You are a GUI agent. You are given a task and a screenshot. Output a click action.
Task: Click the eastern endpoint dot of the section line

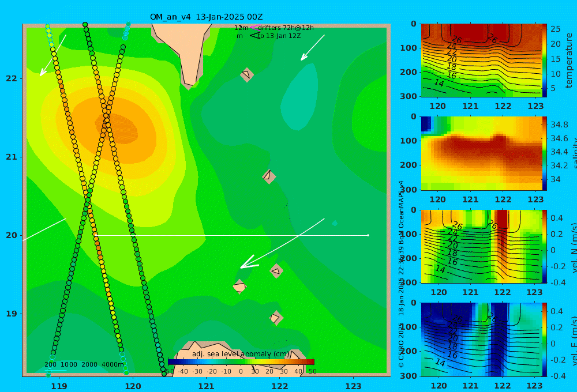(368, 235)
